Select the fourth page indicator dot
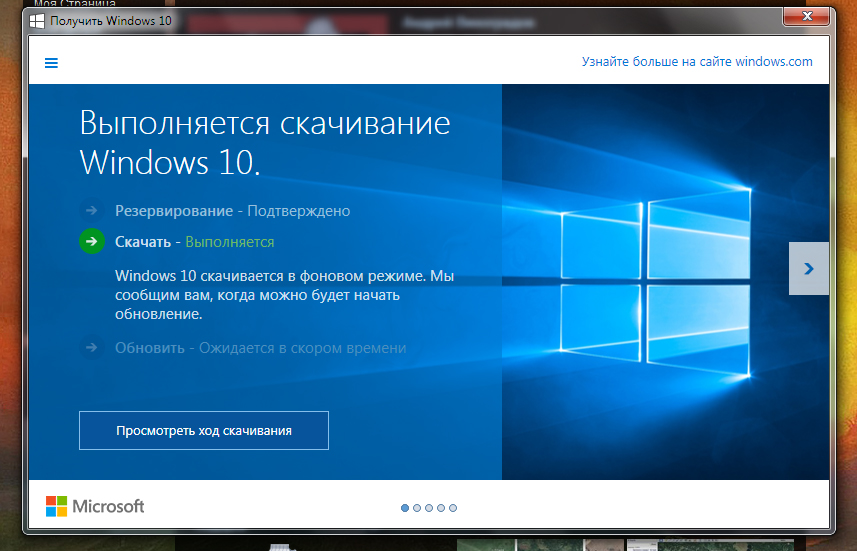Screen dimensions: 857x551 pos(441,508)
